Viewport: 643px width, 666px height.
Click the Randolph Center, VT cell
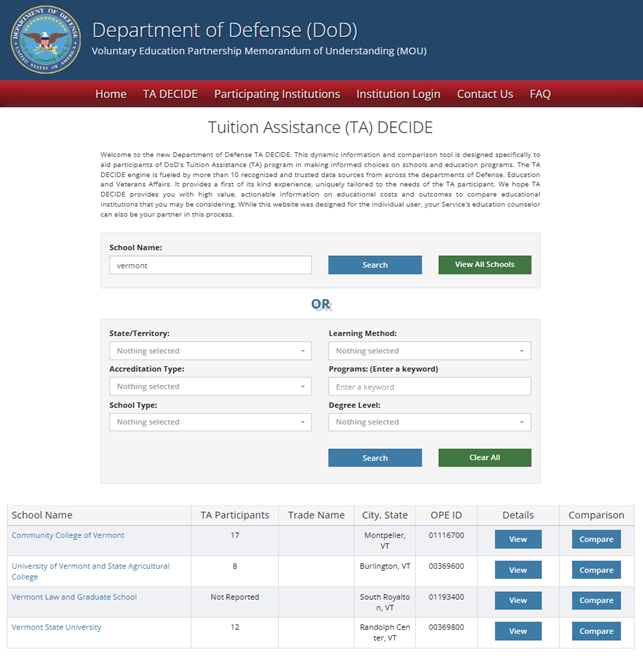tap(385, 632)
